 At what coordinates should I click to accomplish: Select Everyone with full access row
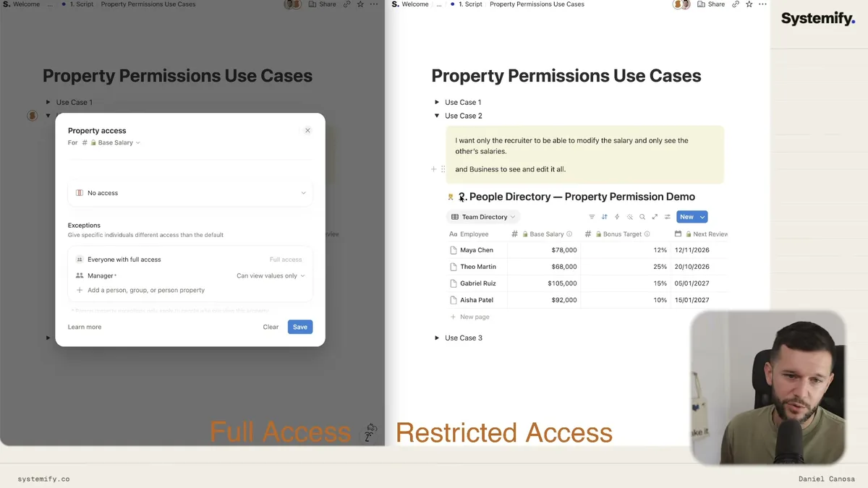190,260
